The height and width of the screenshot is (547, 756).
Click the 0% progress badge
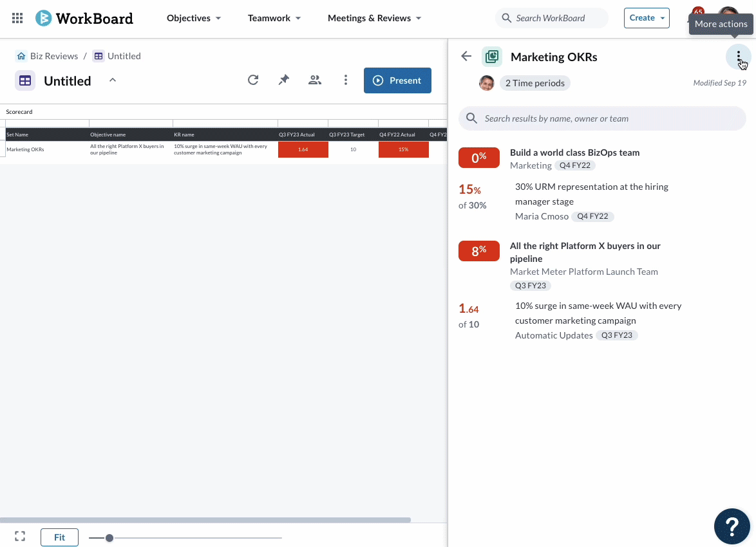(x=478, y=158)
